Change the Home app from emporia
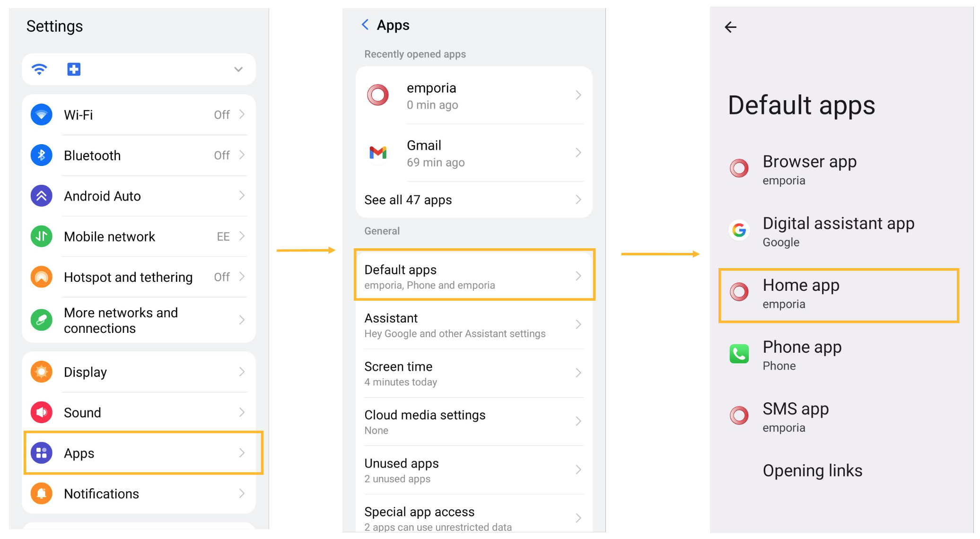 [801, 293]
